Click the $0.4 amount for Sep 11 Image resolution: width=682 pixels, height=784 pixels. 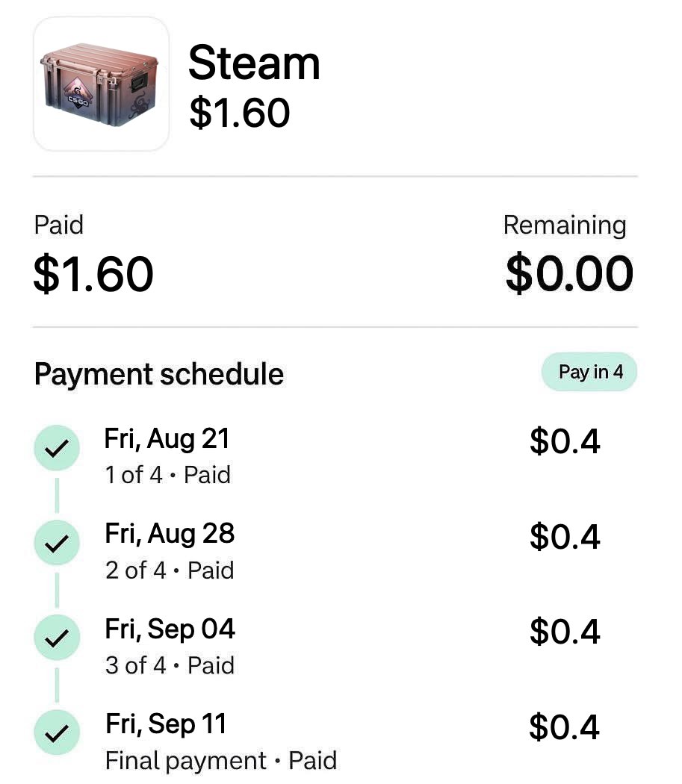pyautogui.click(x=565, y=727)
